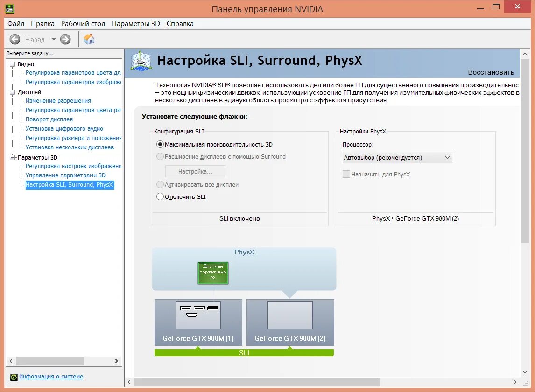Collapse the Видео tree node

(13, 64)
